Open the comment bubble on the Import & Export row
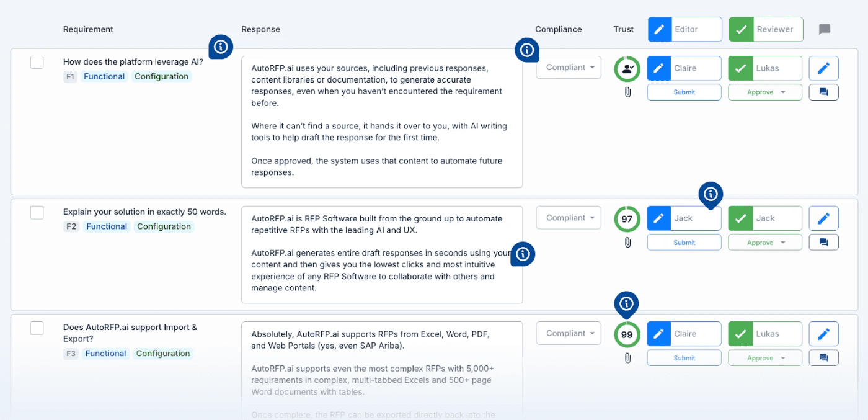The image size is (868, 420). coord(823,357)
